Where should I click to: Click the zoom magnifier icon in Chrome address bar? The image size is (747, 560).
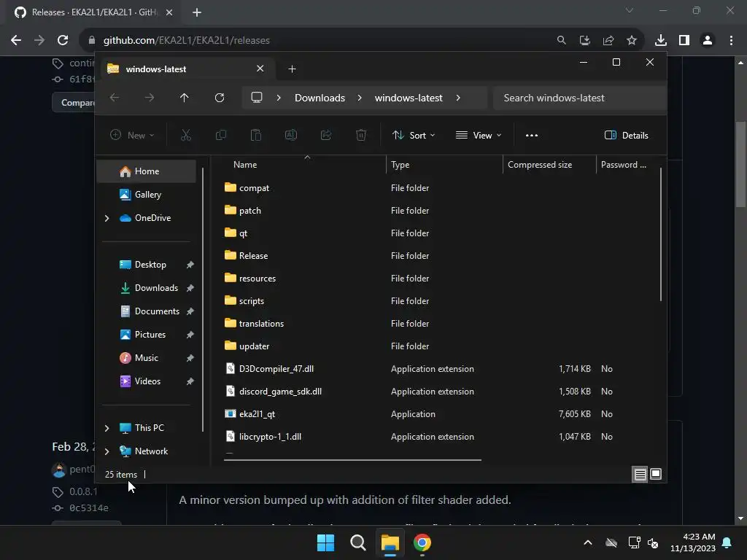tap(562, 41)
